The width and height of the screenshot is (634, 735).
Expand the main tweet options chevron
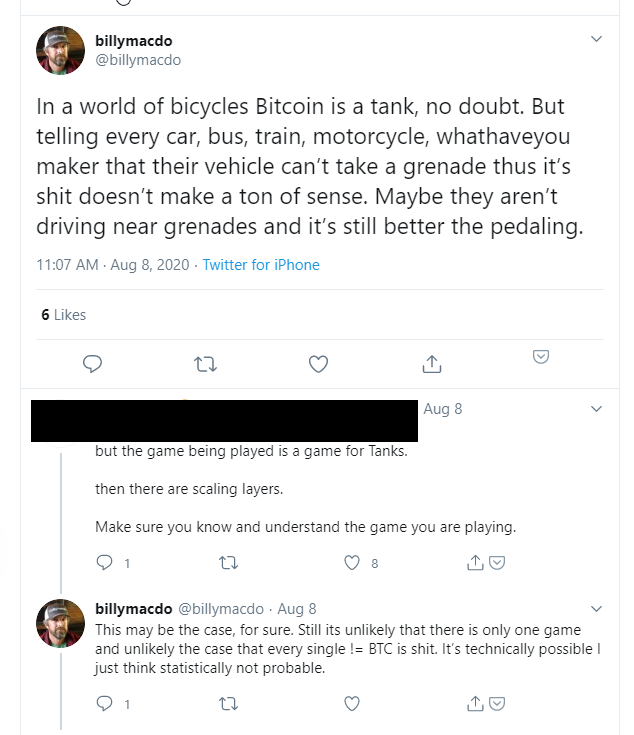(596, 39)
